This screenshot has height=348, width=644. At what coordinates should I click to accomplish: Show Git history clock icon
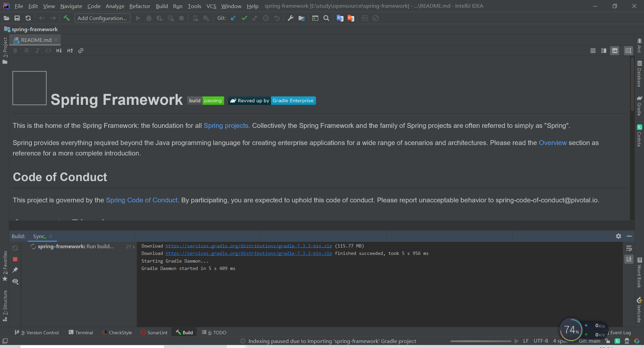click(x=266, y=18)
